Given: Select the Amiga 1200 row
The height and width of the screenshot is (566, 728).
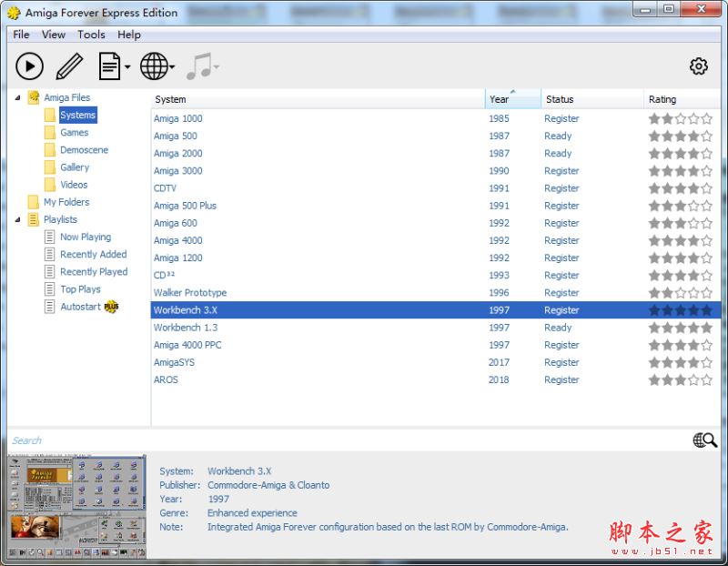Looking at the screenshot, I should 436,258.
